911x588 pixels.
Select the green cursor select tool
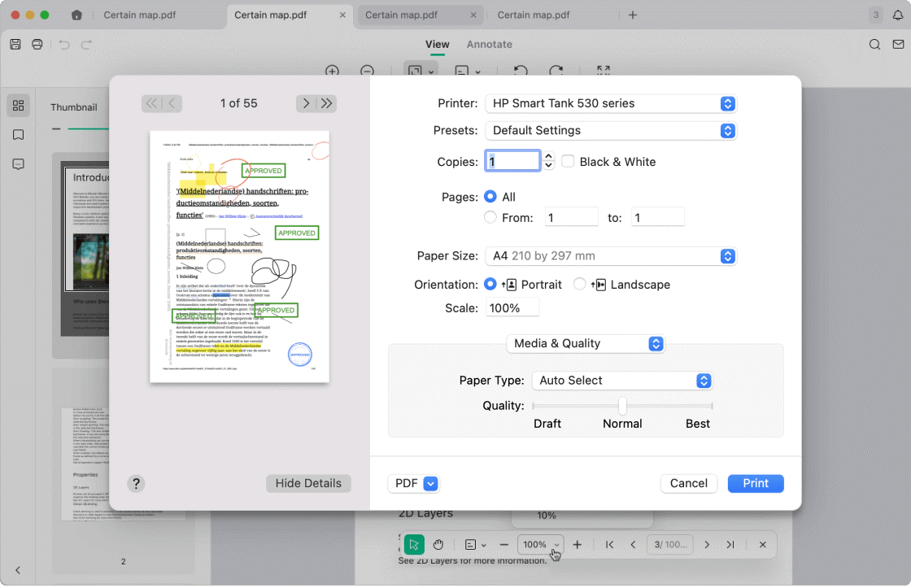[x=414, y=544]
